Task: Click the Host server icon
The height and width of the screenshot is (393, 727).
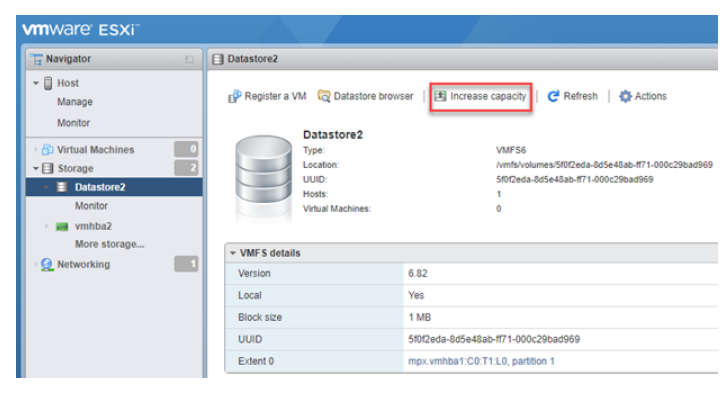Action: click(48, 83)
